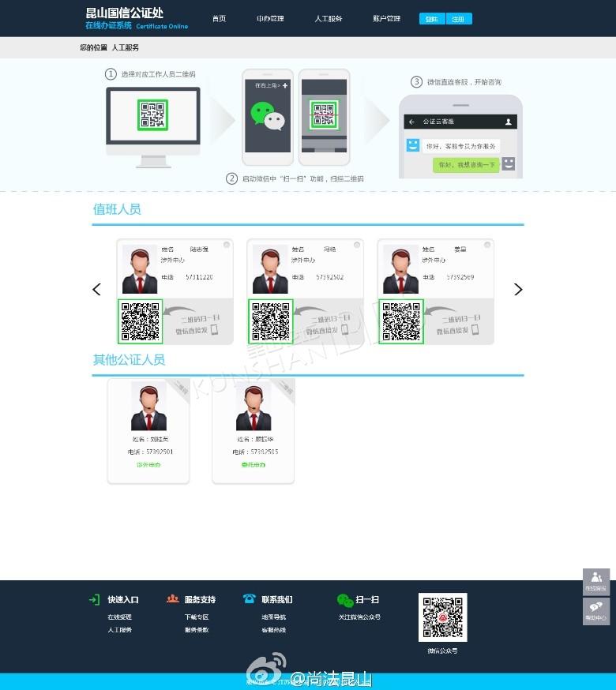Click the 人工服务 breadcrumb text
The height and width of the screenshot is (690, 616).
tap(125, 47)
